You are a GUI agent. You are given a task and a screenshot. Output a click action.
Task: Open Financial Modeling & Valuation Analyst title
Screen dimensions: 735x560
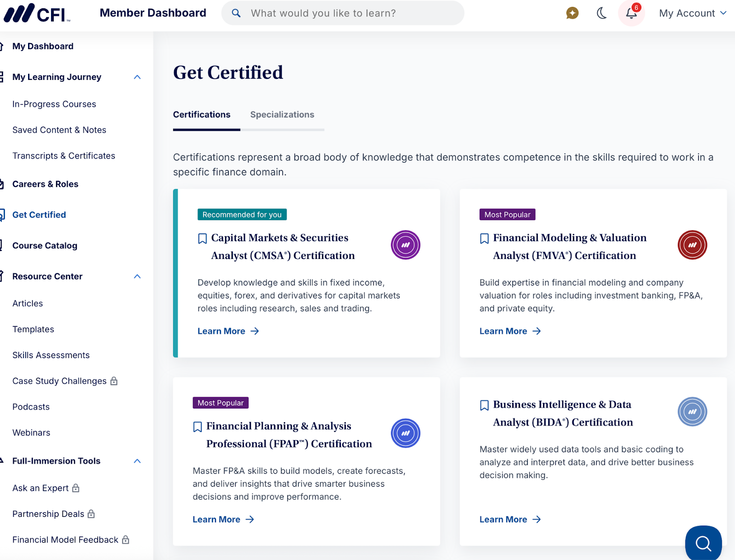(x=570, y=246)
